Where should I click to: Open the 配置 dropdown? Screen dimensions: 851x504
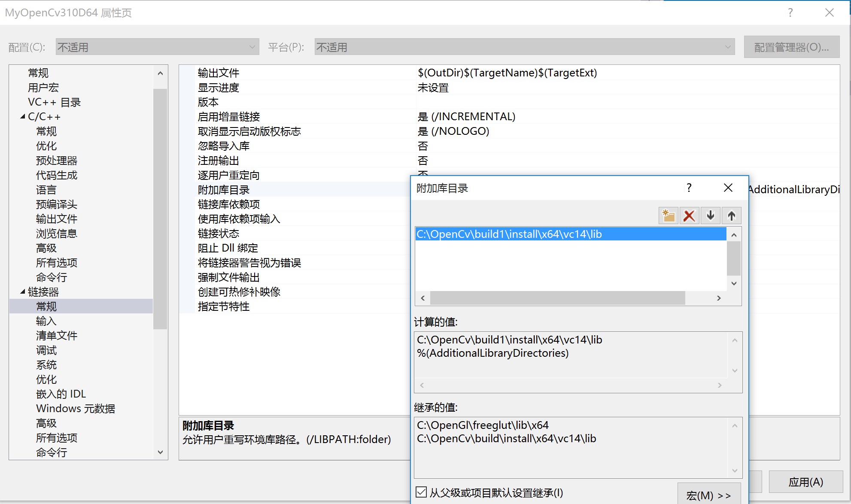(157, 47)
